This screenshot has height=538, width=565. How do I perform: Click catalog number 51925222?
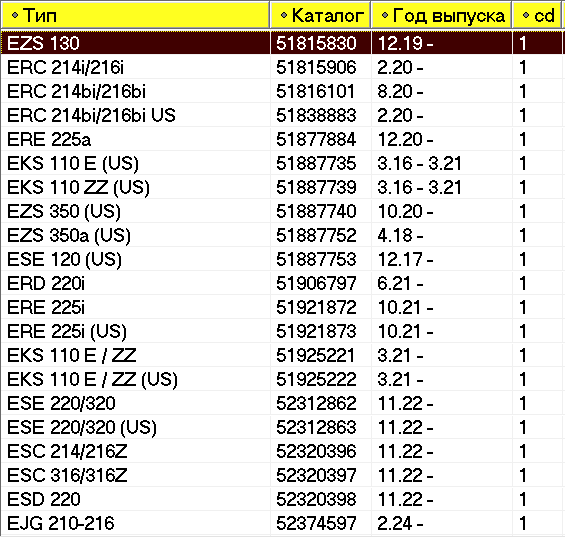point(316,379)
